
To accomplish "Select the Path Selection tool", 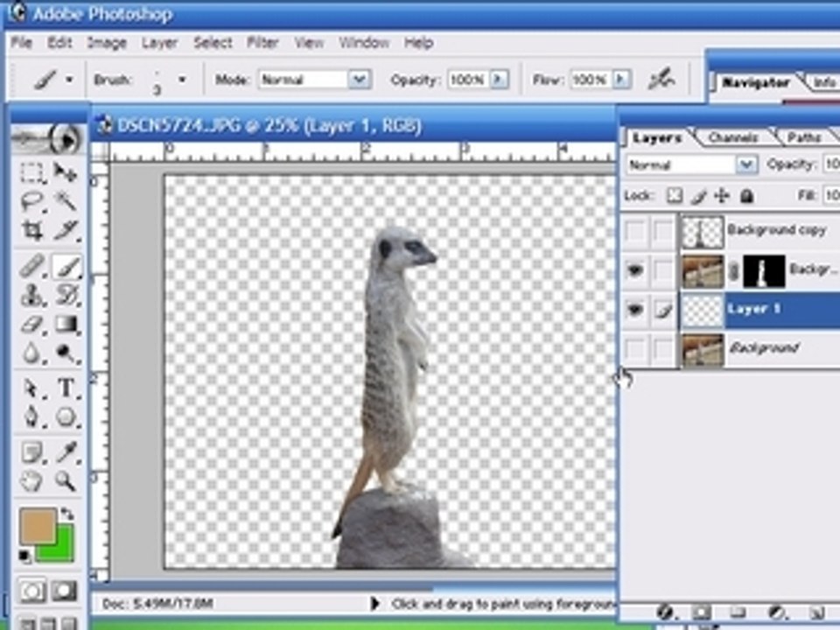I will 32,388.
